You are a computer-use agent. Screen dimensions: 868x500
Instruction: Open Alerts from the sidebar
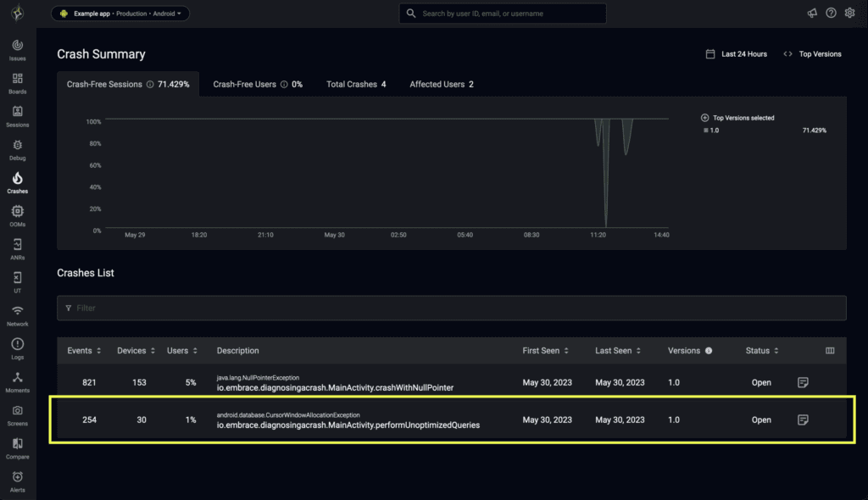point(17,481)
